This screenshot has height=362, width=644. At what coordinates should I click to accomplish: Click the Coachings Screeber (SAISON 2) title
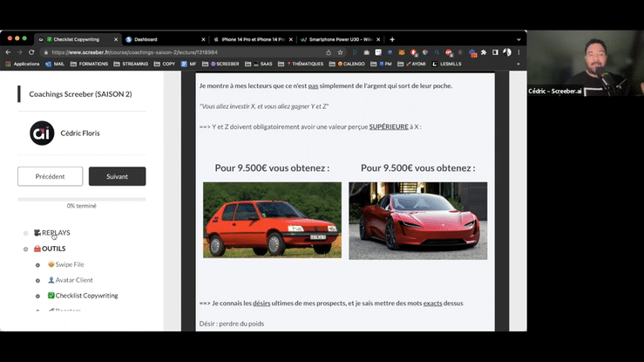(x=80, y=94)
